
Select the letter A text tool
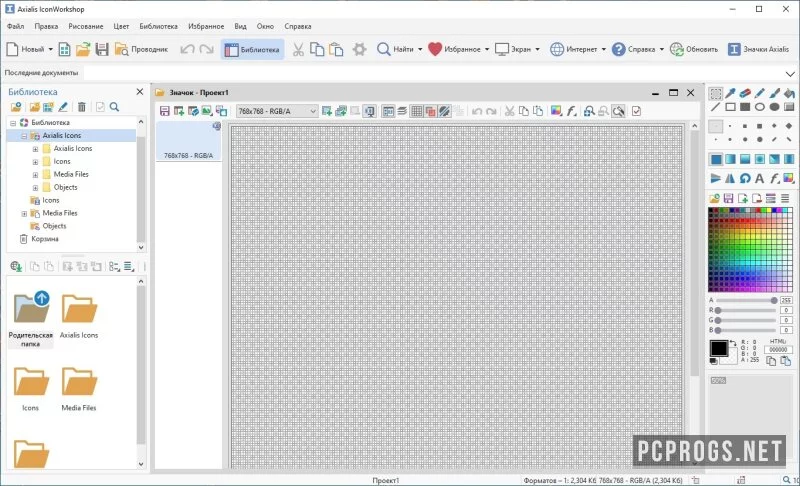click(759, 178)
